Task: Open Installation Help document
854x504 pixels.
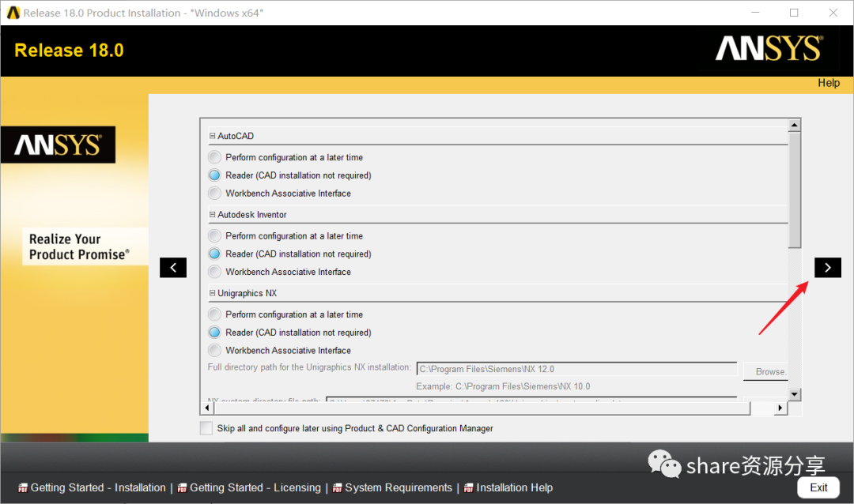Action: tap(515, 487)
